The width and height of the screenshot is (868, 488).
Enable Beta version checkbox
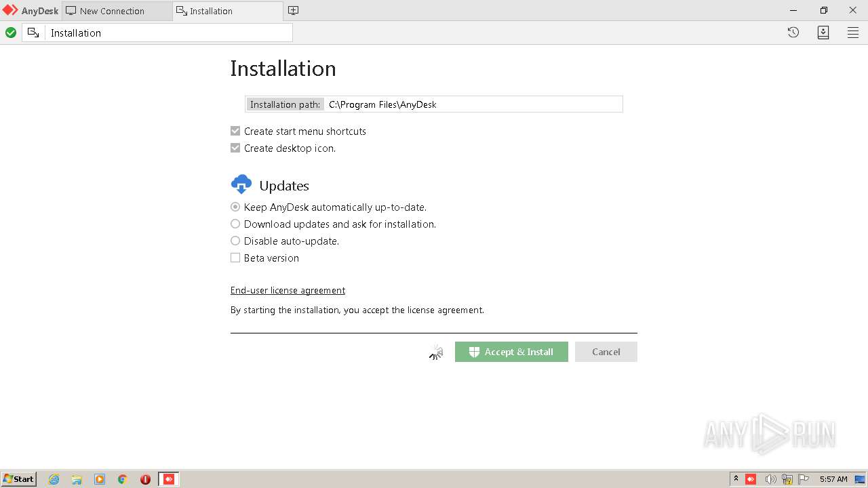coord(235,258)
